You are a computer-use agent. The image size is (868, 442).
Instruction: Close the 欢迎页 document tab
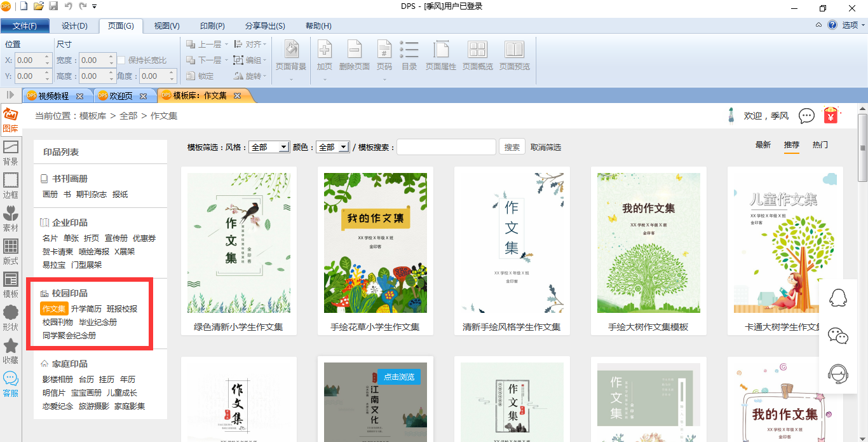coord(144,96)
